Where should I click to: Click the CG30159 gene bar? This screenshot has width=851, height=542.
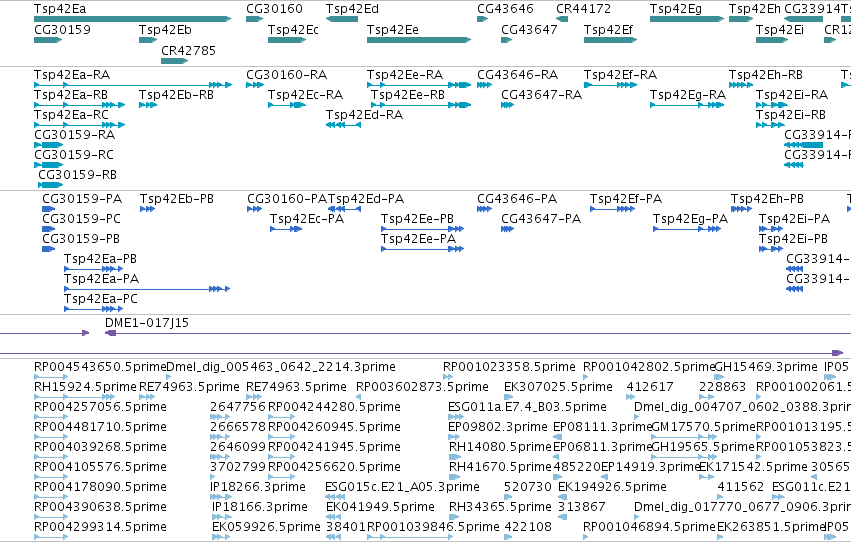(x=48, y=40)
